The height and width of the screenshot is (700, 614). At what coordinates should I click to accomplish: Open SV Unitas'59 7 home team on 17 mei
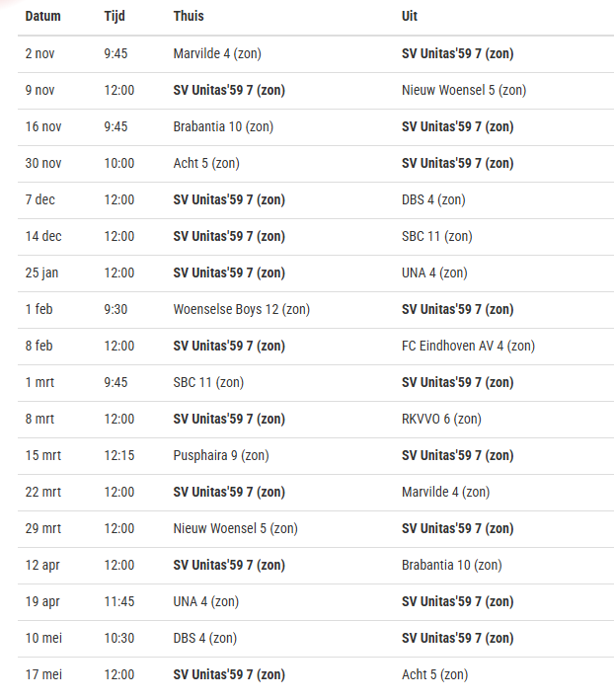pos(229,675)
